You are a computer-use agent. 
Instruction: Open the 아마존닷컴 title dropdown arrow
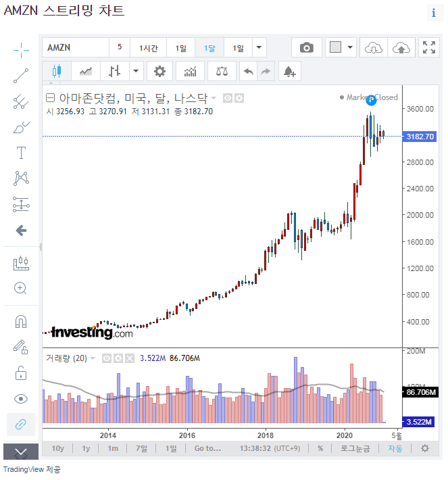(x=214, y=98)
